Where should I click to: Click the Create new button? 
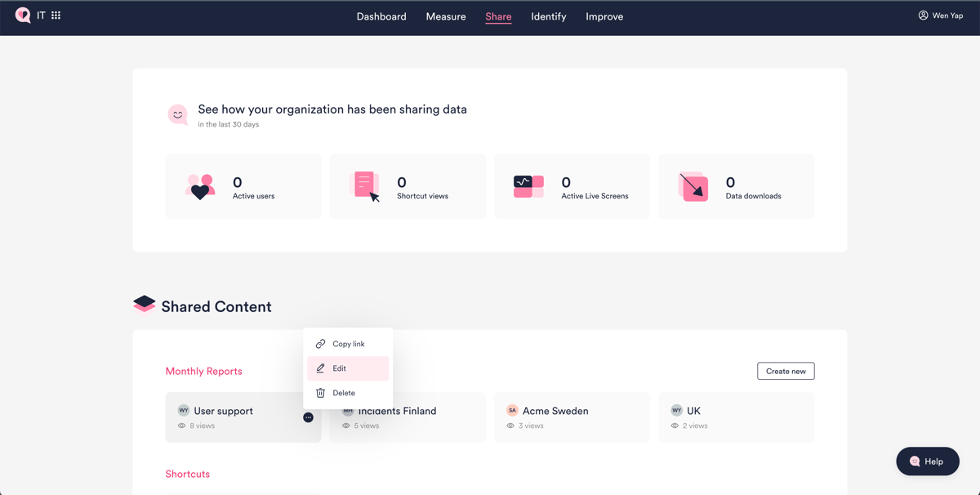(x=785, y=371)
